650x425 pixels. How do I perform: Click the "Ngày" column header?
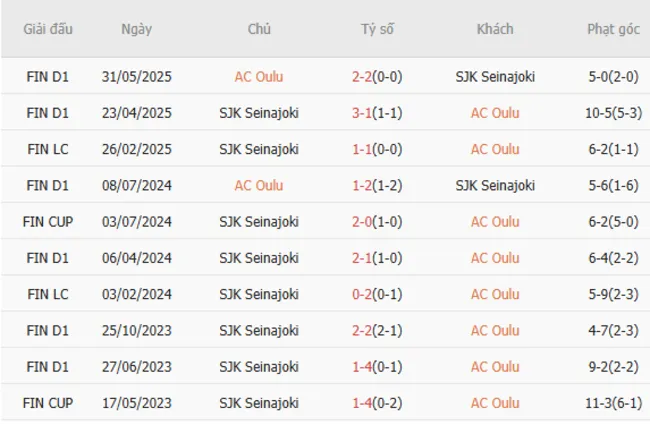coord(137,29)
